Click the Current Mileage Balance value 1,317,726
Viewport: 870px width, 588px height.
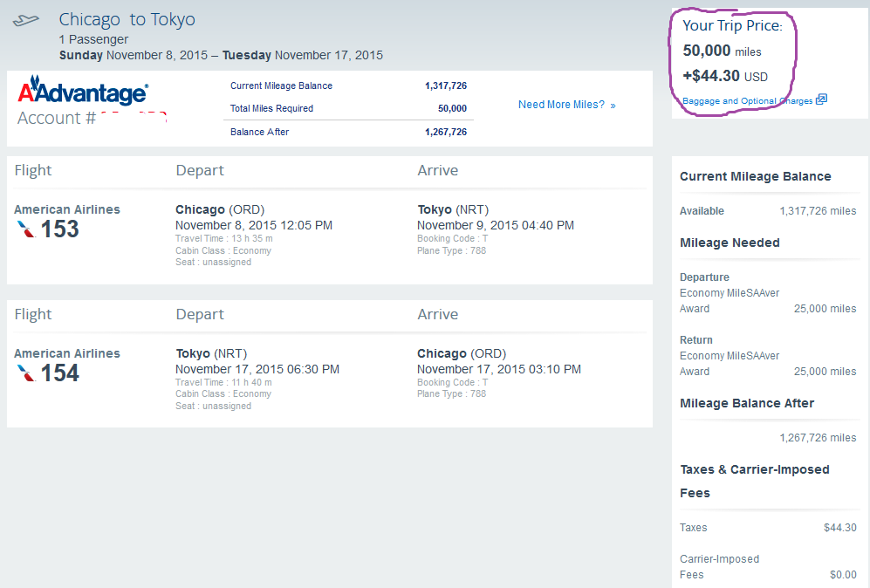coord(446,85)
